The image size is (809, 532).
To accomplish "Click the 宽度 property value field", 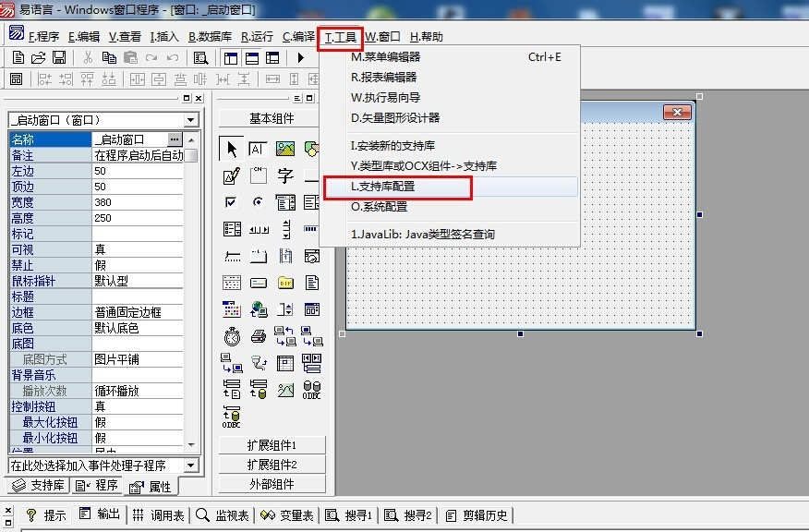I will point(139,202).
